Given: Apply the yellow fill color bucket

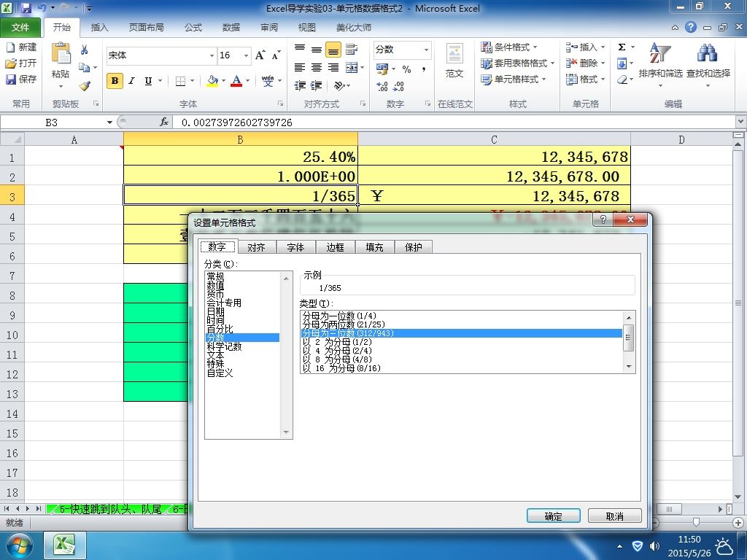Looking at the screenshot, I should click(x=212, y=81).
